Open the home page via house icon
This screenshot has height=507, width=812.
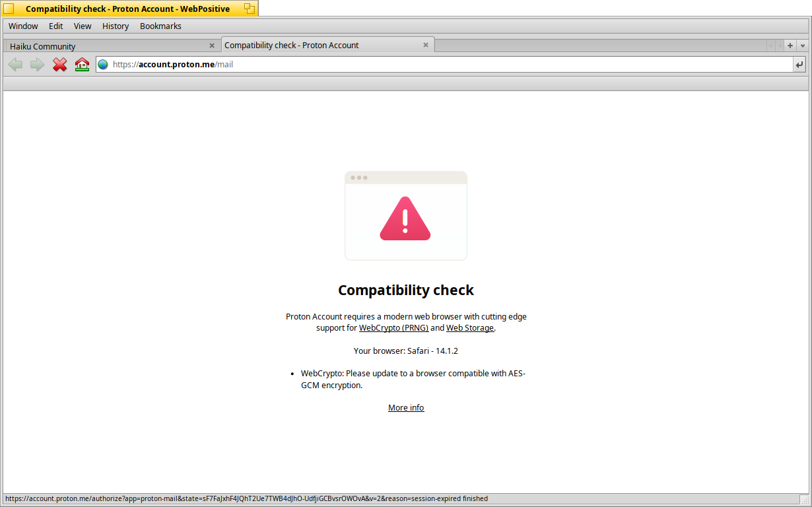coord(82,65)
